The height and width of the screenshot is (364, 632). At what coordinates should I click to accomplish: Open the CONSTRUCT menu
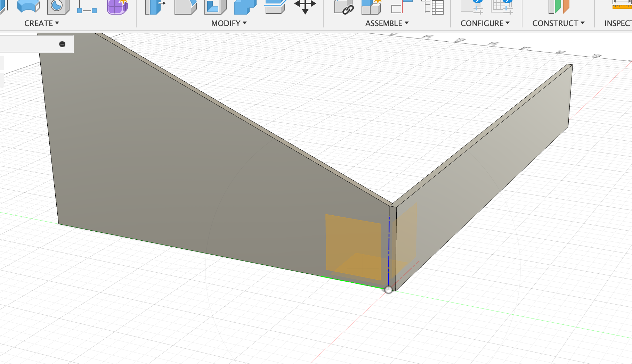point(558,23)
